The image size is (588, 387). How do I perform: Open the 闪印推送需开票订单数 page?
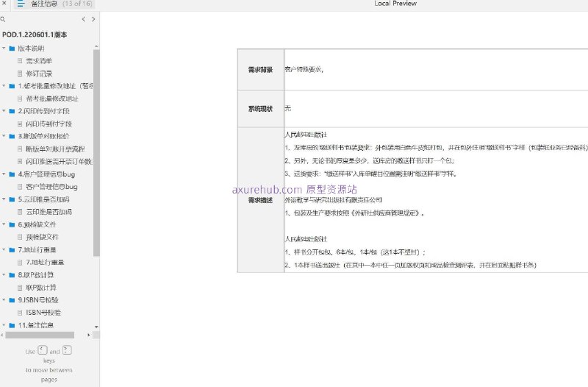(x=59, y=161)
